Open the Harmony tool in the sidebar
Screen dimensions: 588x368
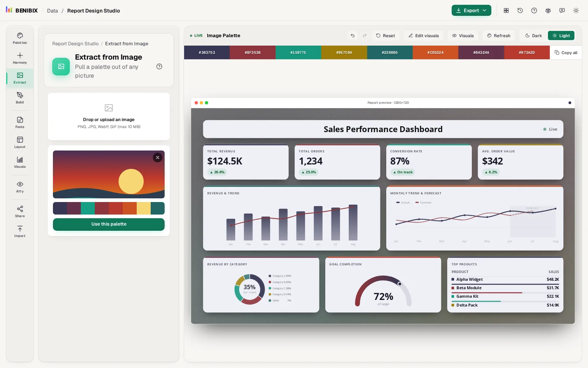pyautogui.click(x=20, y=58)
